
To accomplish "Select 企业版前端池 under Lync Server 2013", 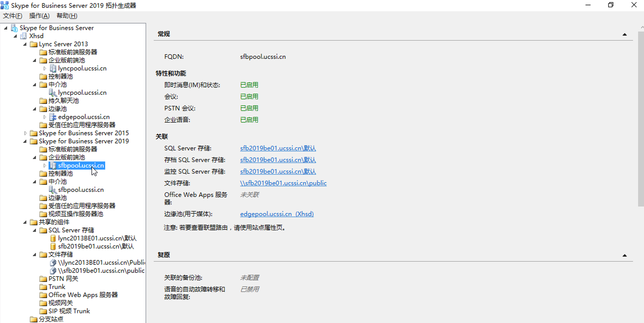I will pyautogui.click(x=67, y=60).
